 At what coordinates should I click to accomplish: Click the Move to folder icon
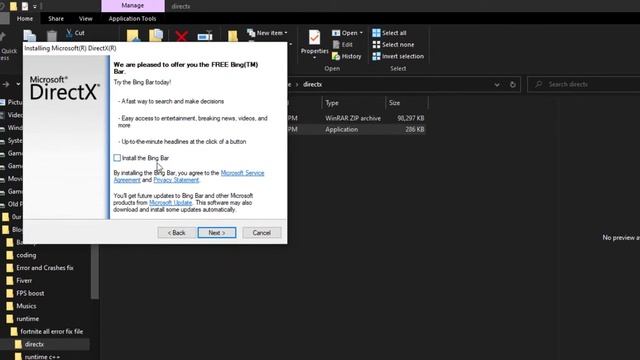click(133, 36)
